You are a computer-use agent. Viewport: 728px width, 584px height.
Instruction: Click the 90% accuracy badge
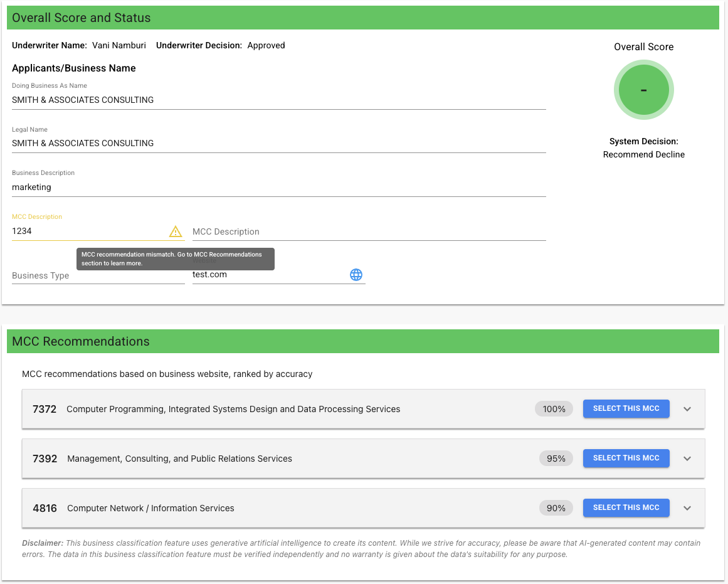[556, 508]
